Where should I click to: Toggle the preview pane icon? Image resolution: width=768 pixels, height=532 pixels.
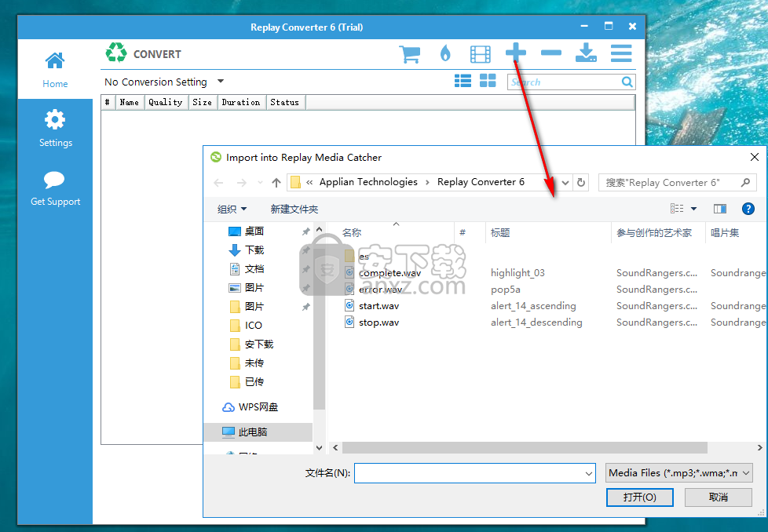(x=720, y=209)
